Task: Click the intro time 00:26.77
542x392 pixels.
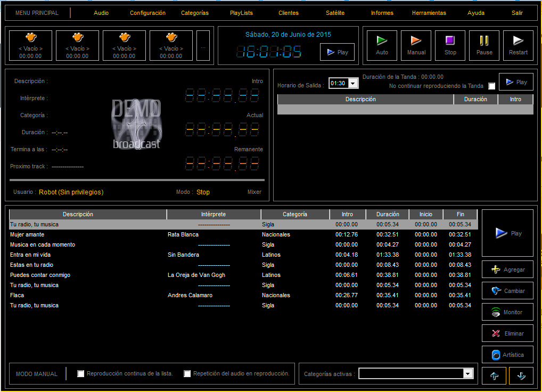Action: pos(347,295)
